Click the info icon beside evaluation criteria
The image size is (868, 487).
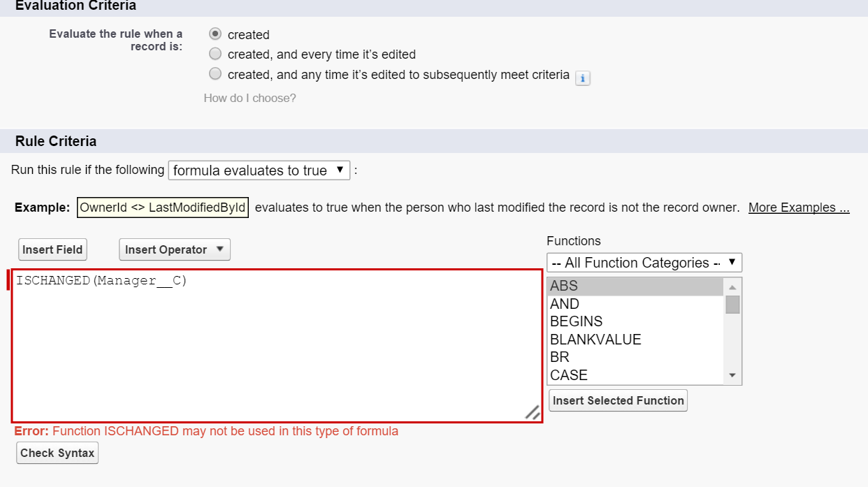[x=583, y=78]
